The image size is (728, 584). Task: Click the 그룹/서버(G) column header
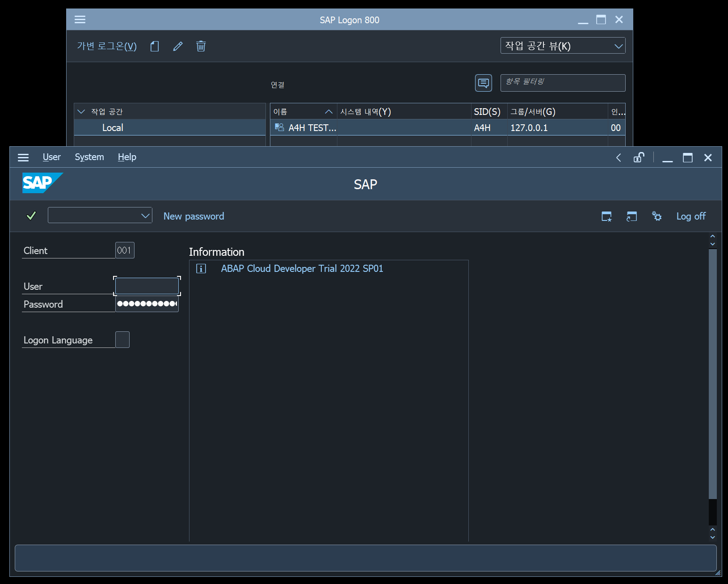pyautogui.click(x=558, y=111)
